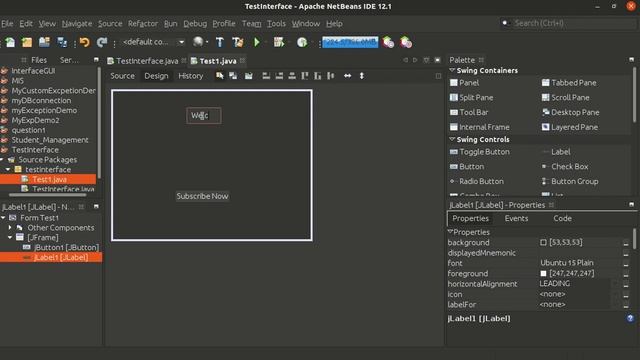Open the Debug menu
This screenshot has width=640, height=360.
tap(195, 24)
